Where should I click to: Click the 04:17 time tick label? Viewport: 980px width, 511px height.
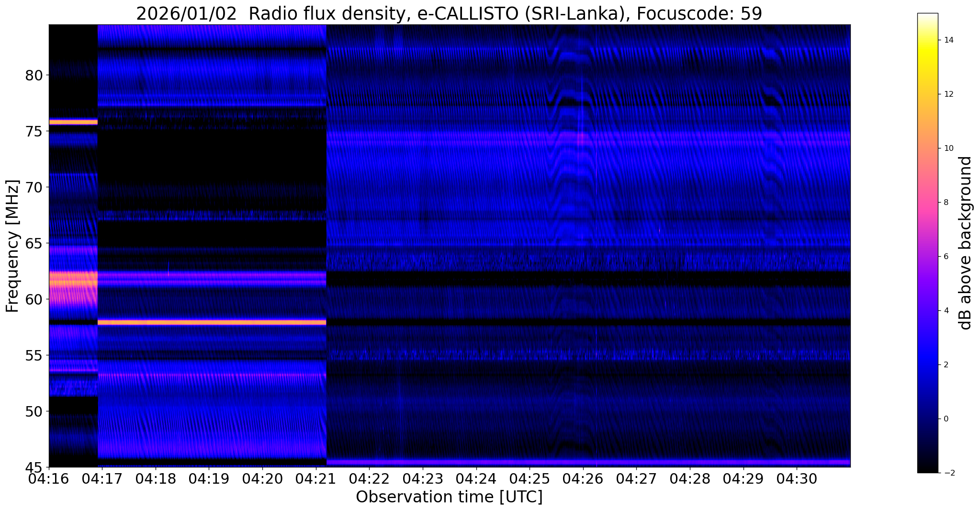pyautogui.click(x=102, y=479)
